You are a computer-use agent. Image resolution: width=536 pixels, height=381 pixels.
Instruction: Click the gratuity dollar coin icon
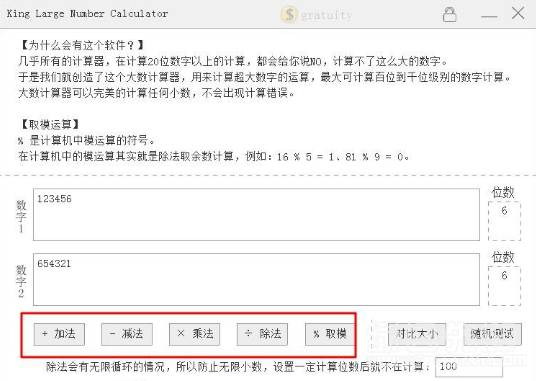click(x=289, y=14)
